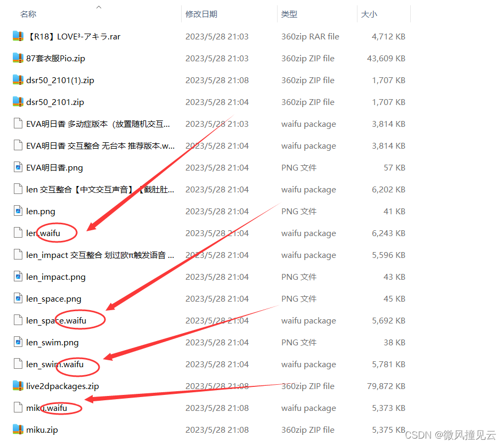Screen dimensions: 504x445
Task: Click the archive icon of 【R18】LOVE³-アキラ.rar
Action: coord(18,36)
